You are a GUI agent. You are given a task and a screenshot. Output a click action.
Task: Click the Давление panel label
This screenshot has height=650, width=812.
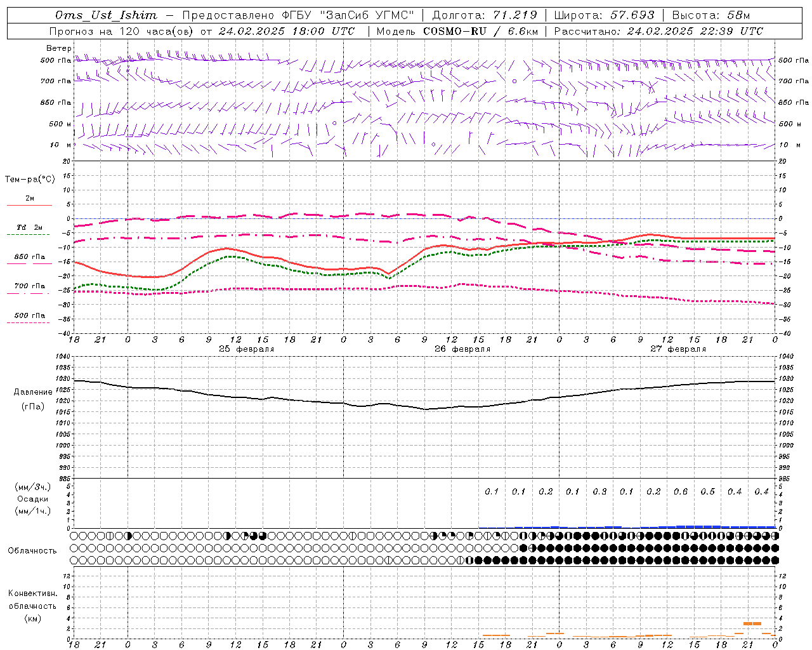coord(33,392)
